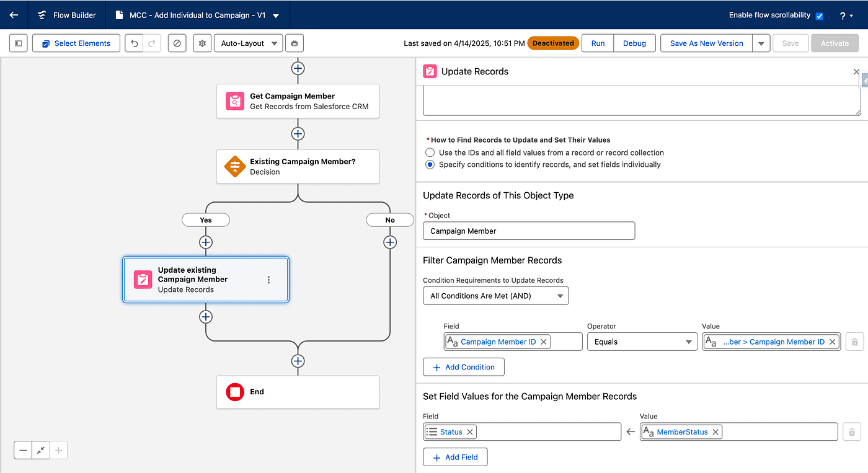The height and width of the screenshot is (473, 868).
Task: Select 'Use the IDs and all field values' radio
Action: [430, 153]
